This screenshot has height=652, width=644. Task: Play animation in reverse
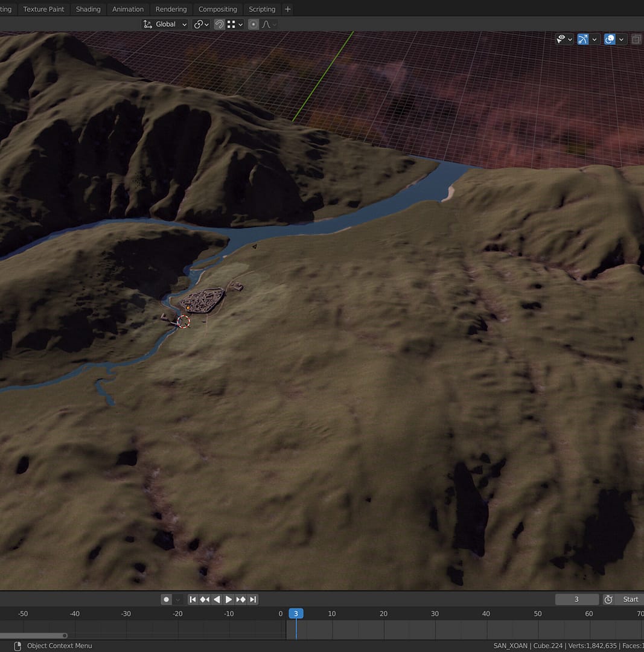tap(217, 599)
